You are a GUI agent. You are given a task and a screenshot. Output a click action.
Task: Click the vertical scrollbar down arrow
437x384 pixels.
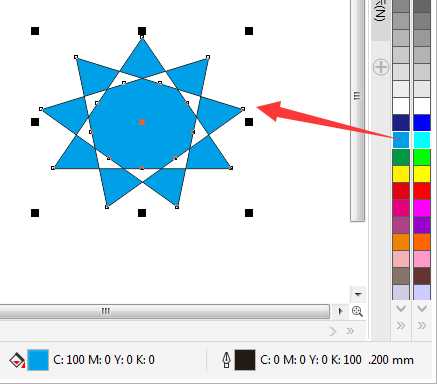click(358, 294)
